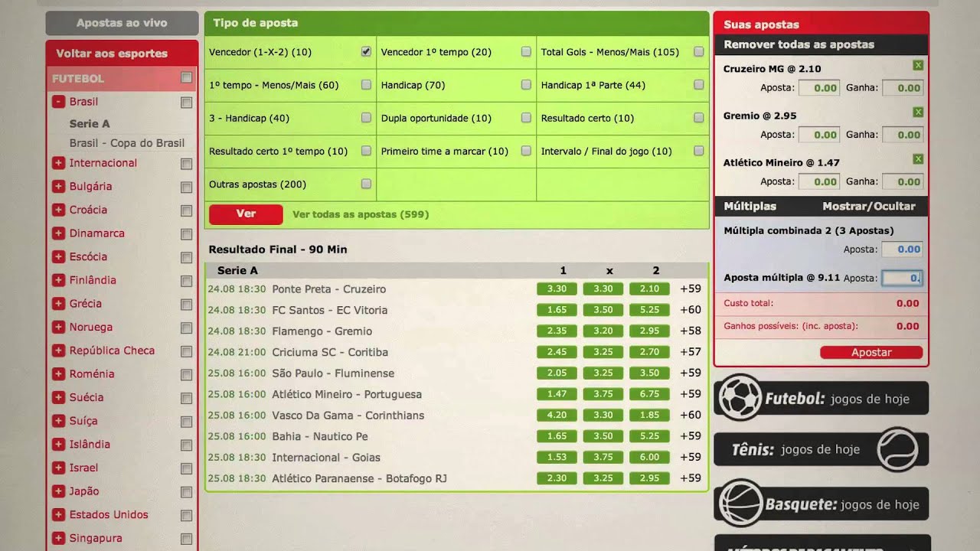Click the Múltiplas section header
980x551 pixels.
click(x=750, y=206)
